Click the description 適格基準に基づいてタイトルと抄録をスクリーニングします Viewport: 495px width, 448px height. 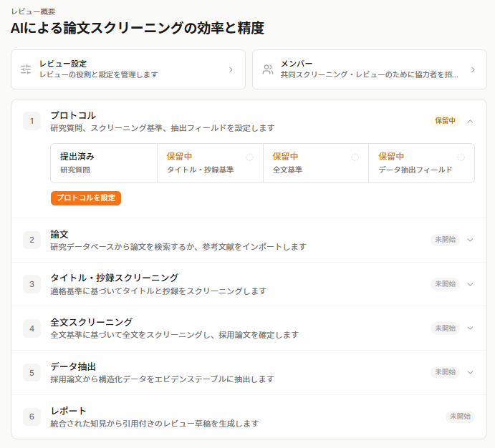(158, 291)
